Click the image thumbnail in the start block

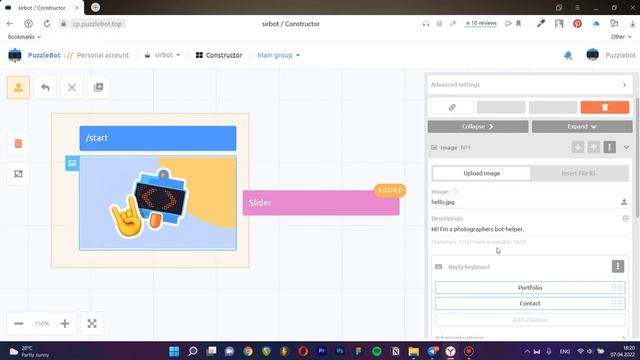click(x=158, y=203)
